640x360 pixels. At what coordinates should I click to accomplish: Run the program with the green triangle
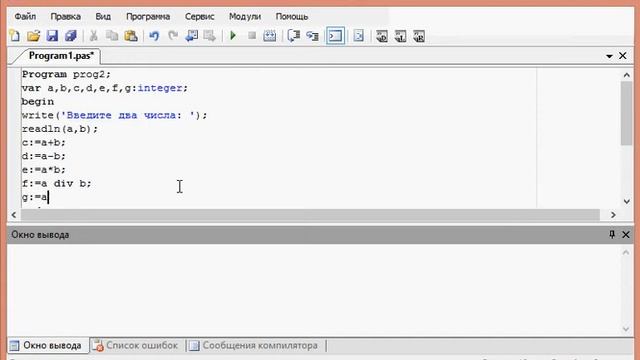click(233, 36)
